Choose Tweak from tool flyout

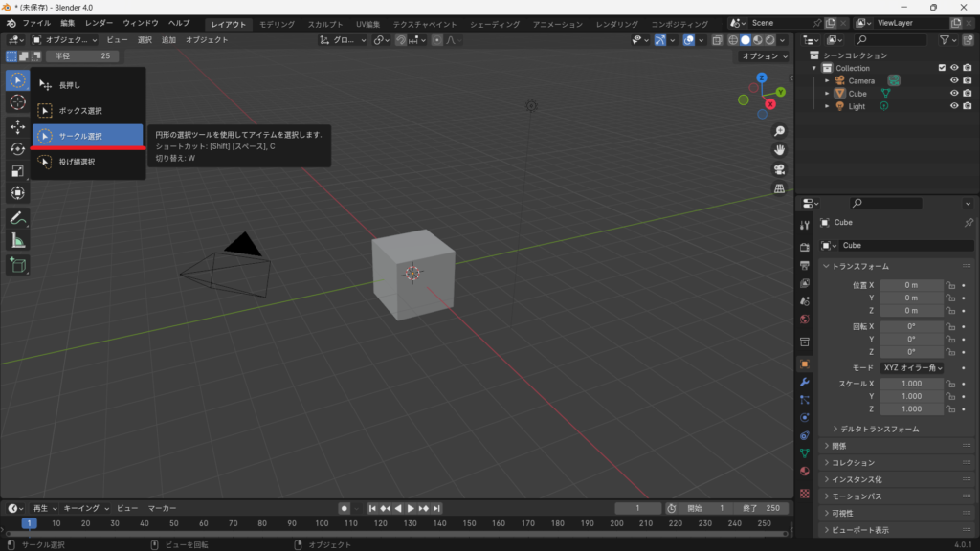pos(88,85)
